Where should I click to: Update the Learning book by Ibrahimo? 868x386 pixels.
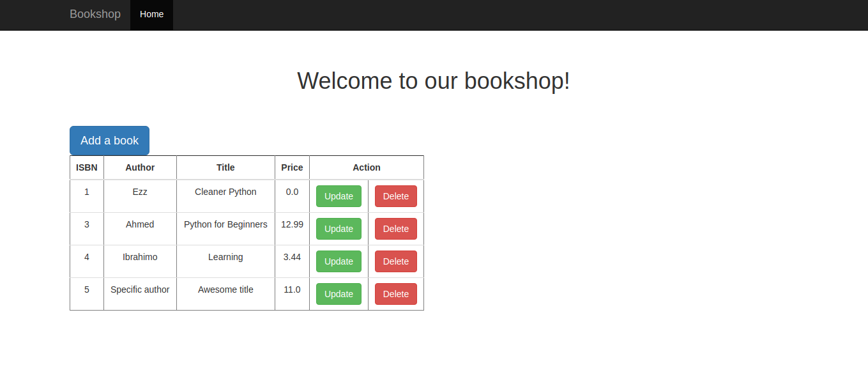click(x=339, y=261)
